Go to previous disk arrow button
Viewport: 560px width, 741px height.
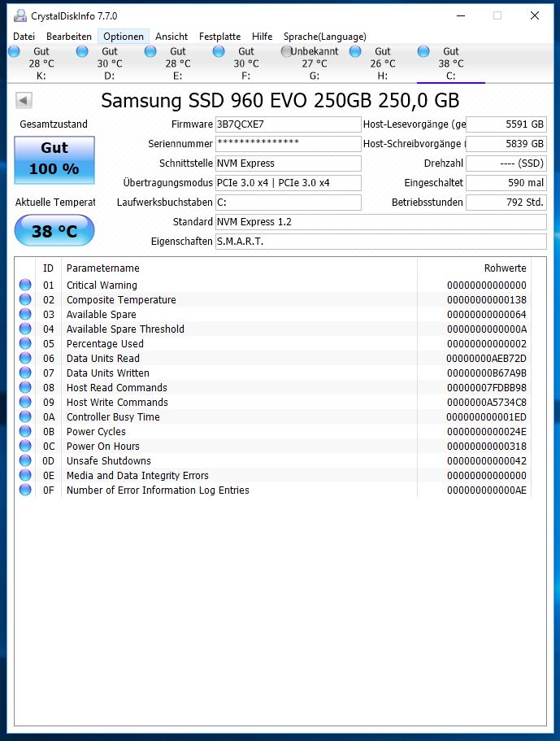(24, 100)
